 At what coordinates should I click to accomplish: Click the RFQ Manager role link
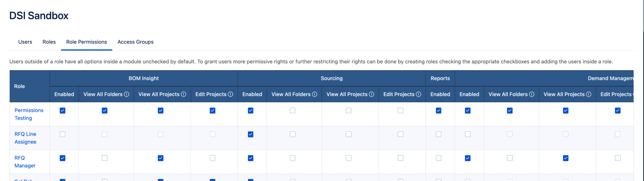click(25, 162)
